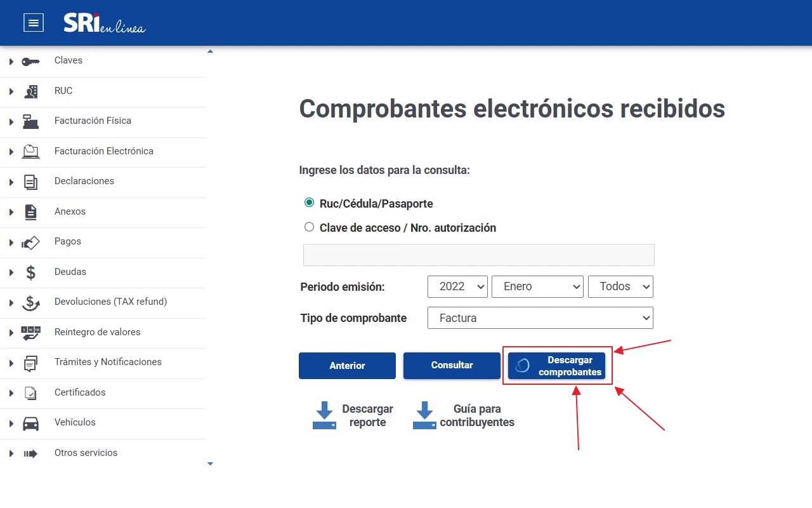Select the Ruc/Cédula/Pasaporte radio button
Viewport: 812px width, 508px height.
(x=310, y=203)
